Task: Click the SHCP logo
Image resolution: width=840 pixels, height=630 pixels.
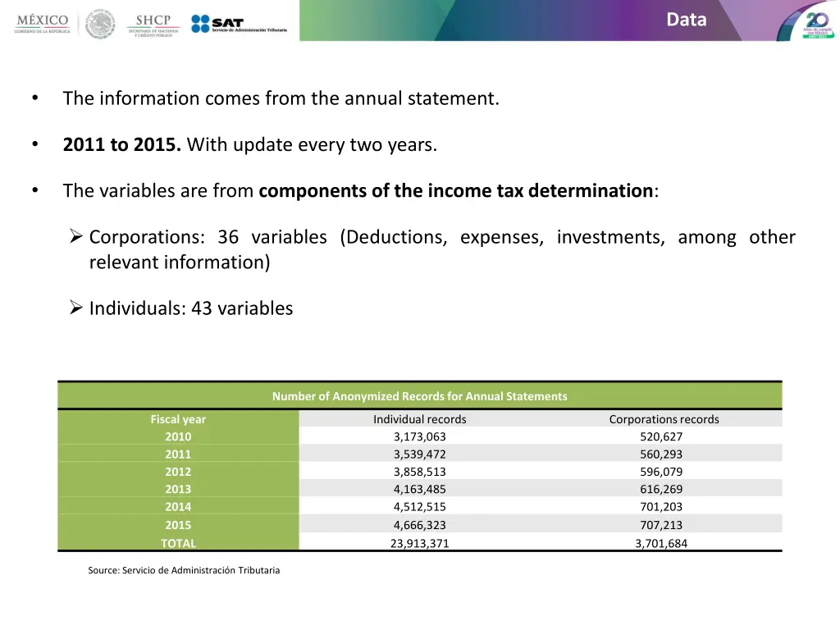Action: tap(153, 25)
